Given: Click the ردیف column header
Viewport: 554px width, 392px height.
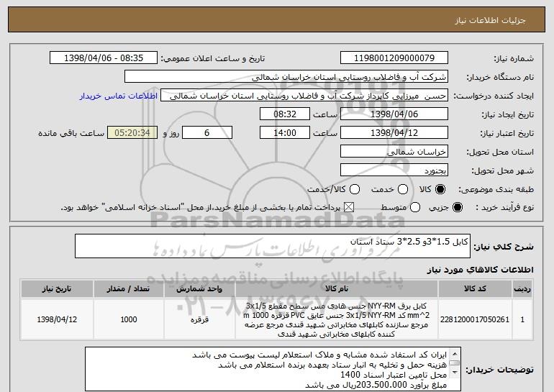Looking at the screenshot, I should click(x=522, y=289).
